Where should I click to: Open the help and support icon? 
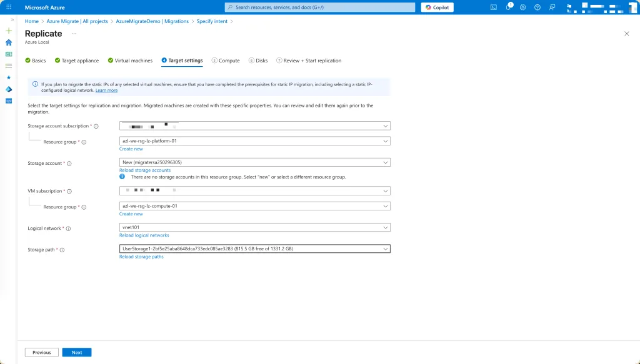pyautogui.click(x=537, y=7)
